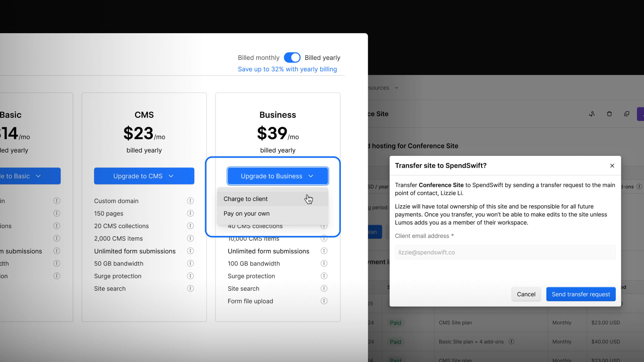
Task: Click the trash delete site icon
Action: click(x=609, y=114)
